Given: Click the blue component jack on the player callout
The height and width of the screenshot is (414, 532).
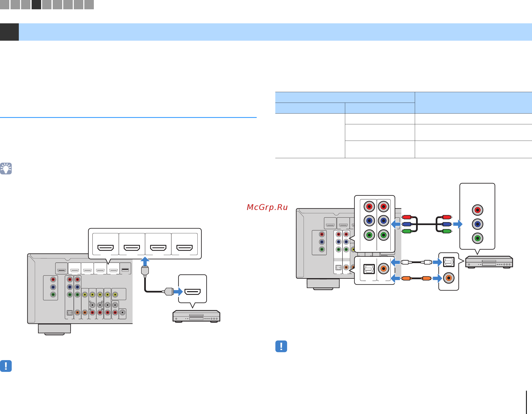Looking at the screenshot, I should click(477, 224).
